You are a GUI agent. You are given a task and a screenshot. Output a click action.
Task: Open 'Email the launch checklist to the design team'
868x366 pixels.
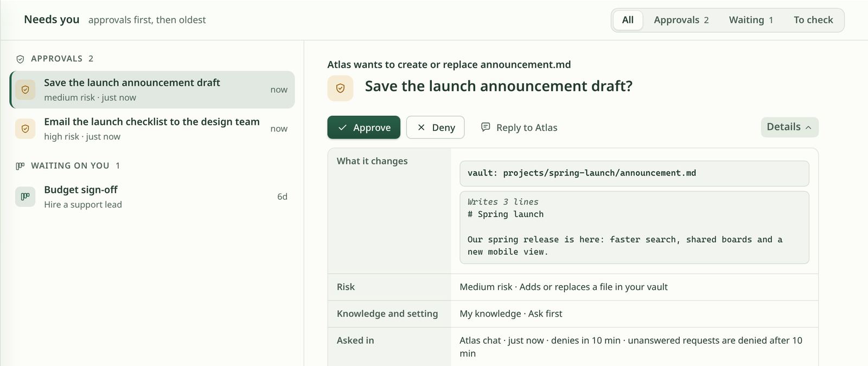point(152,129)
